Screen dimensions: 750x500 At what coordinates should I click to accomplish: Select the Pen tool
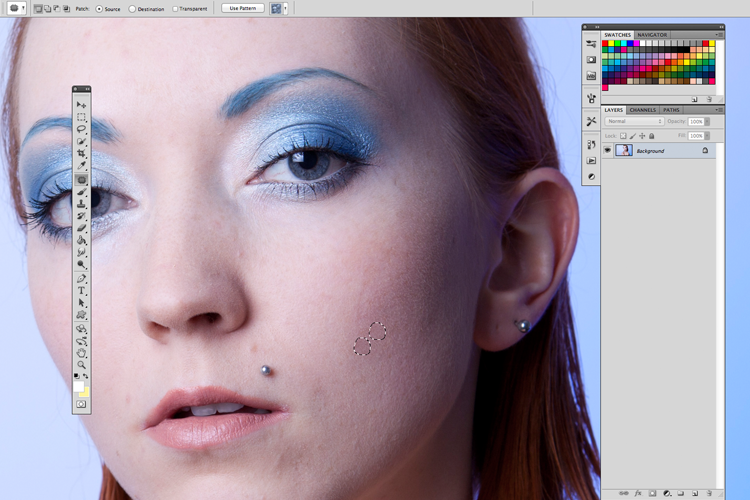(x=81, y=278)
